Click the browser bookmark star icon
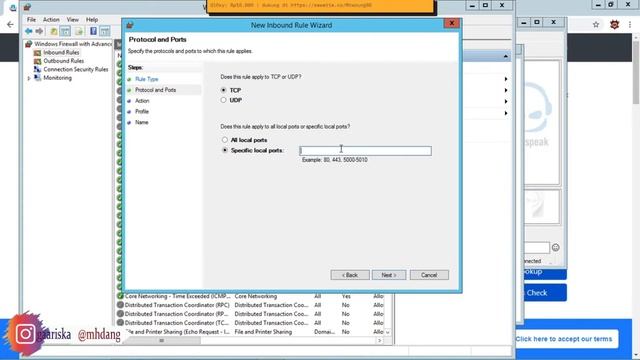 tap(596, 25)
